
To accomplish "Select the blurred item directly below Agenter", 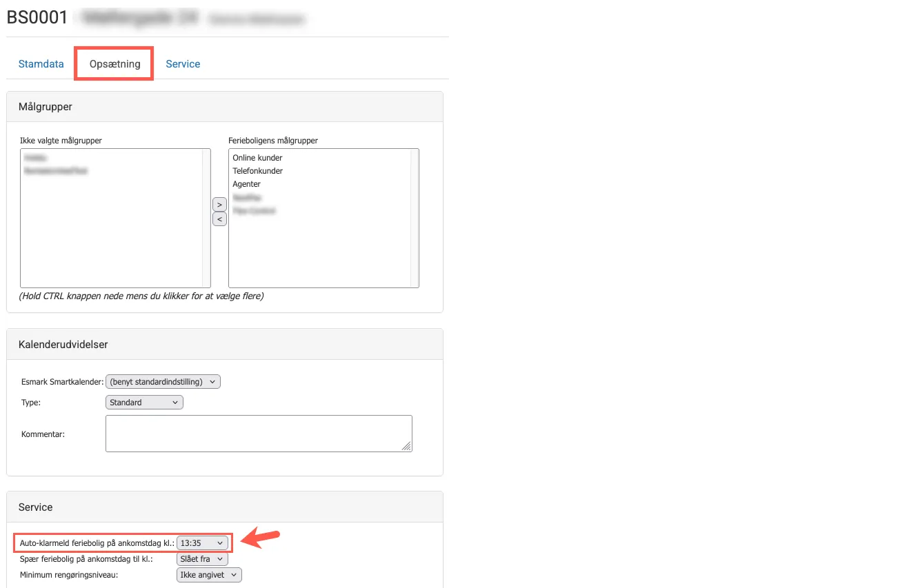I will pyautogui.click(x=247, y=198).
